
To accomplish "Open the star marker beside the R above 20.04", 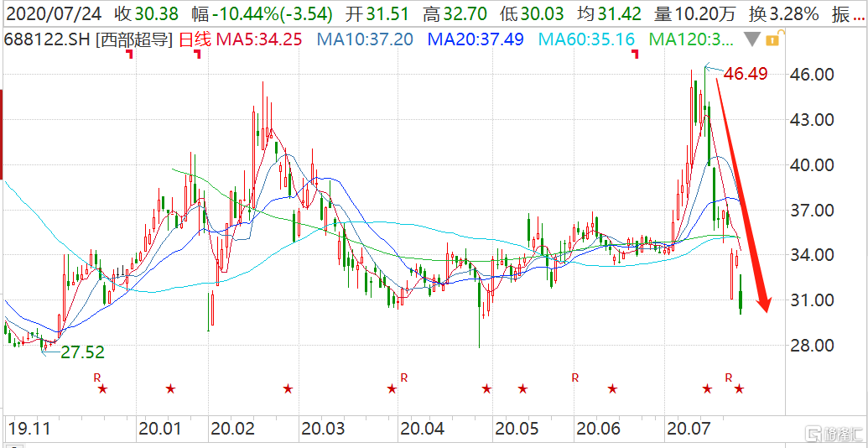I will [392, 388].
